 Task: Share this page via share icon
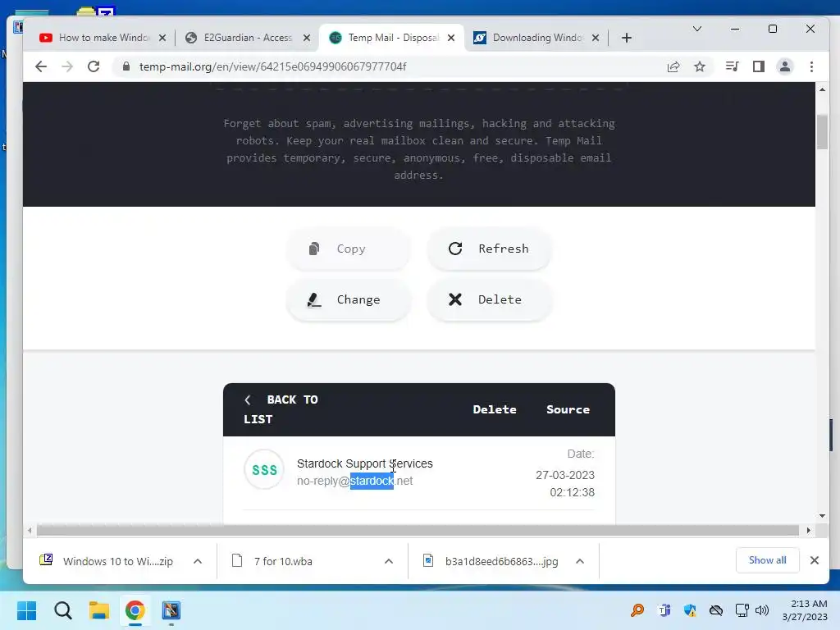[x=673, y=66]
